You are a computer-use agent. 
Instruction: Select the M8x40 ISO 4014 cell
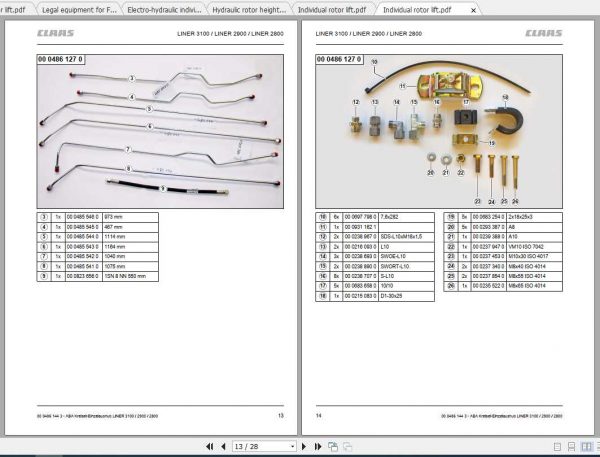(535, 266)
